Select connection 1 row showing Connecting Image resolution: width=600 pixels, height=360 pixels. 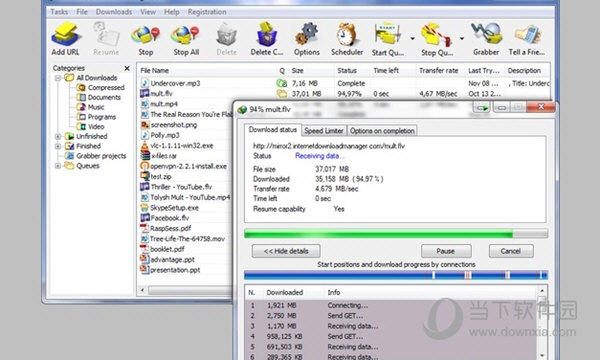point(391,305)
